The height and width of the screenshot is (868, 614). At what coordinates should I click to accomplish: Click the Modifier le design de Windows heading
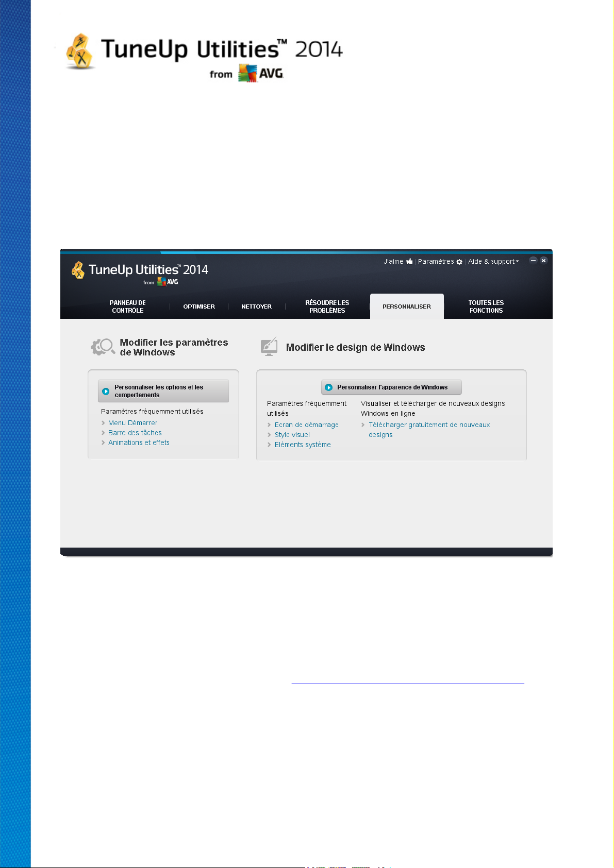tap(355, 347)
